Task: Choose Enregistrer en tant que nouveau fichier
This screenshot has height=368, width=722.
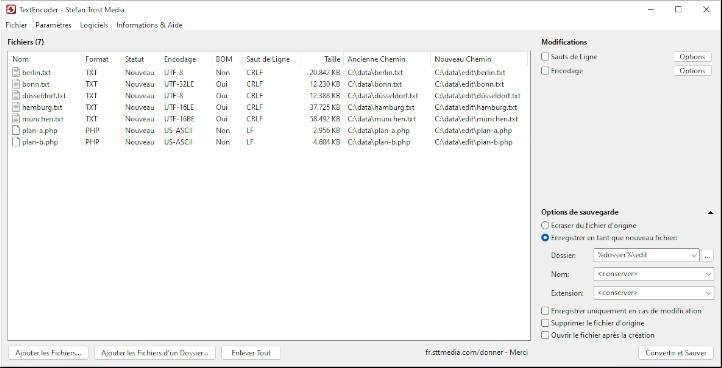Action: pos(545,238)
